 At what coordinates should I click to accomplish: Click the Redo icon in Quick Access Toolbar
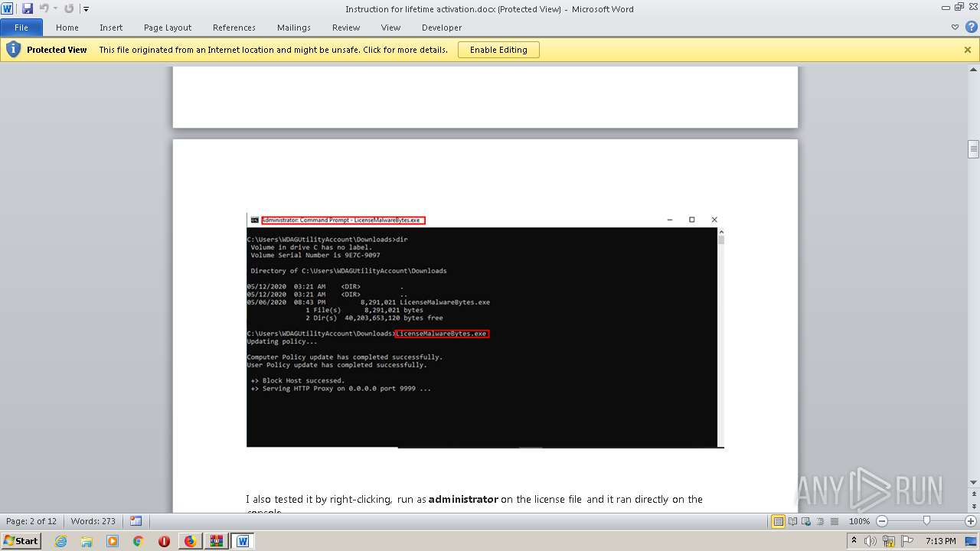coord(69,9)
